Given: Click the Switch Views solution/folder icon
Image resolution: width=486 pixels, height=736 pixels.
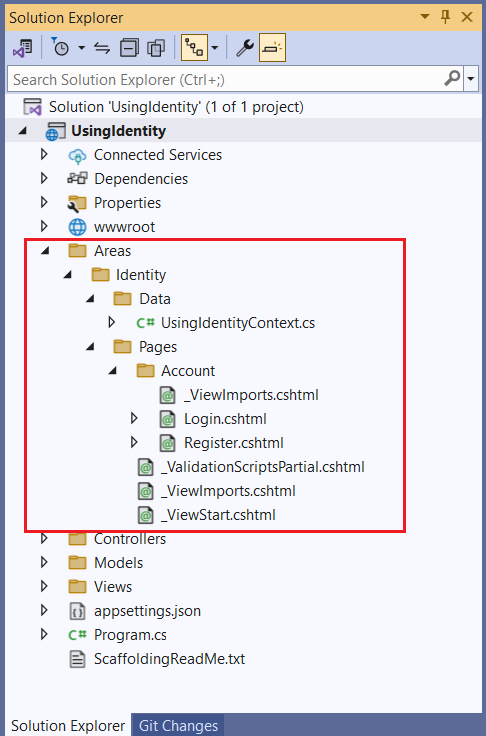Looking at the screenshot, I should pos(23,48).
